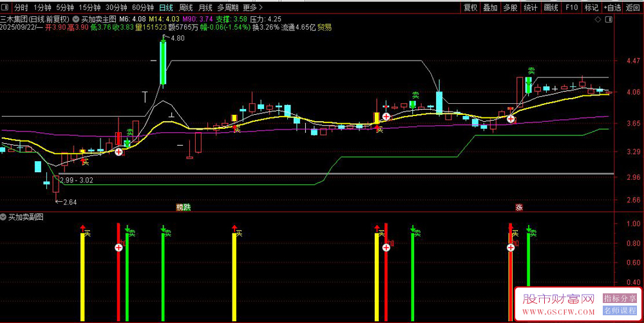Open the 画线 drawing tool
Screen dimensions: 644x323
coord(551,7)
